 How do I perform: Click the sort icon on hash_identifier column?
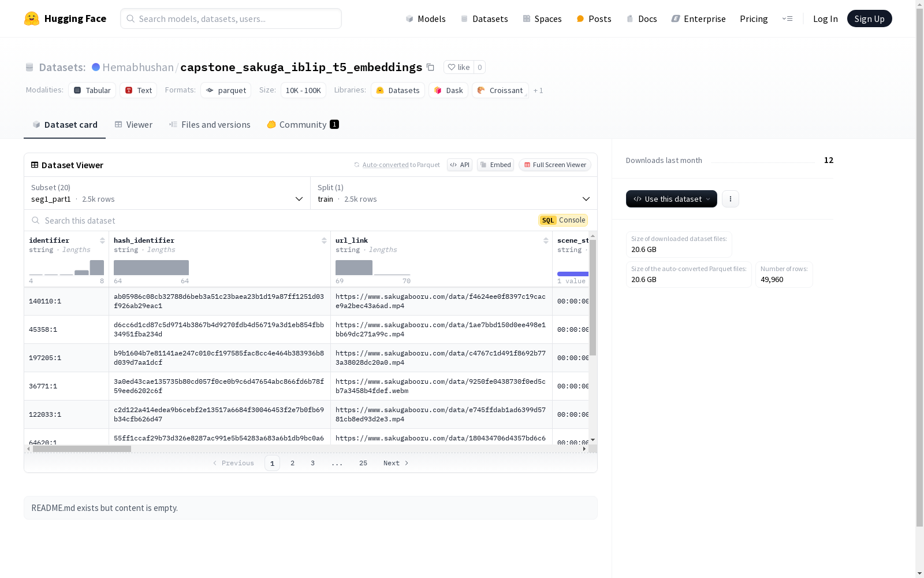tap(324, 240)
